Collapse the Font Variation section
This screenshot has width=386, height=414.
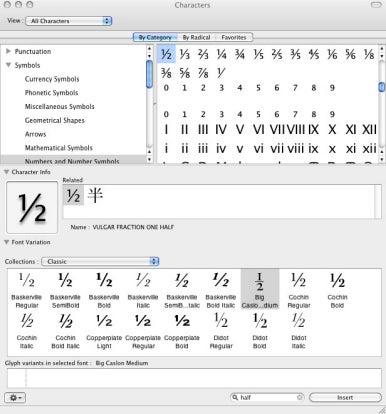click(x=6, y=242)
